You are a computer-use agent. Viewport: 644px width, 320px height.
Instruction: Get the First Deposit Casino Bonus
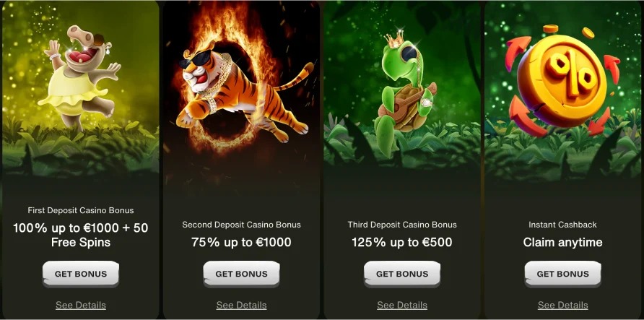click(81, 274)
